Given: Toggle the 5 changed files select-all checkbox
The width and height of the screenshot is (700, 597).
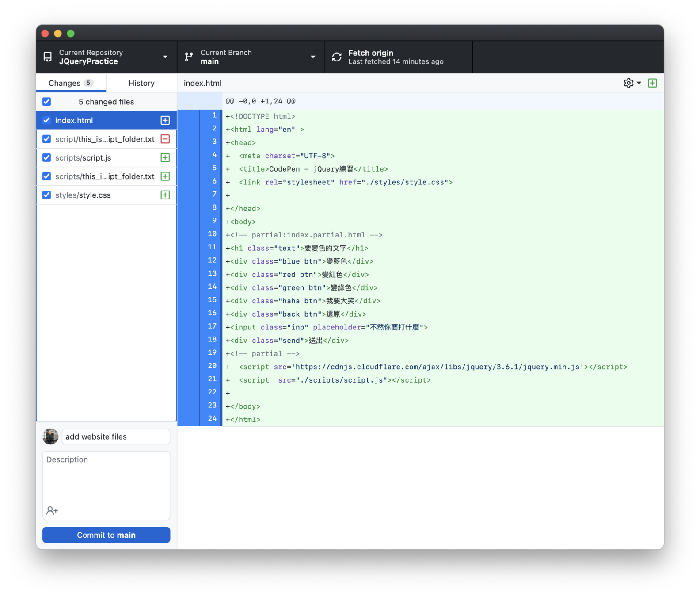Looking at the screenshot, I should pos(47,102).
